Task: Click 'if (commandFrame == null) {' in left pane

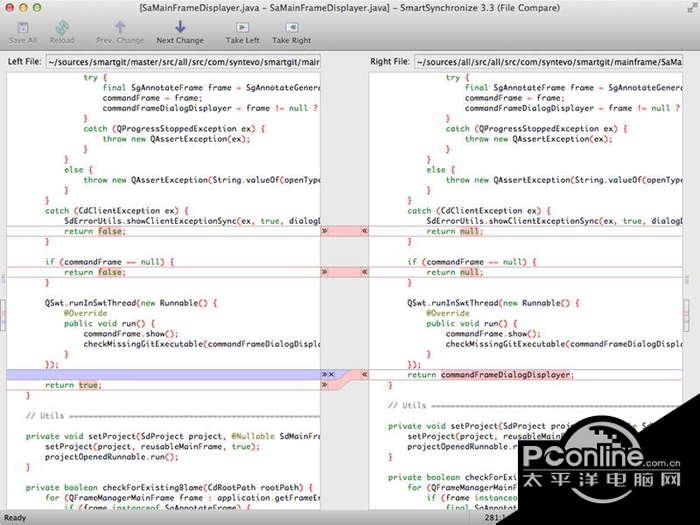Action: (109, 262)
